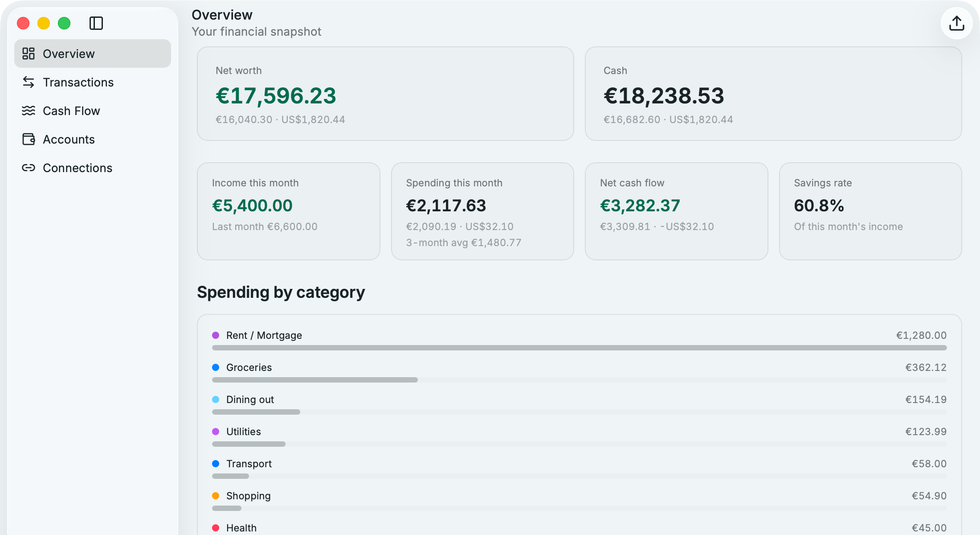Click the Transport spending bar
Image resolution: width=980 pixels, height=535 pixels.
(x=580, y=476)
